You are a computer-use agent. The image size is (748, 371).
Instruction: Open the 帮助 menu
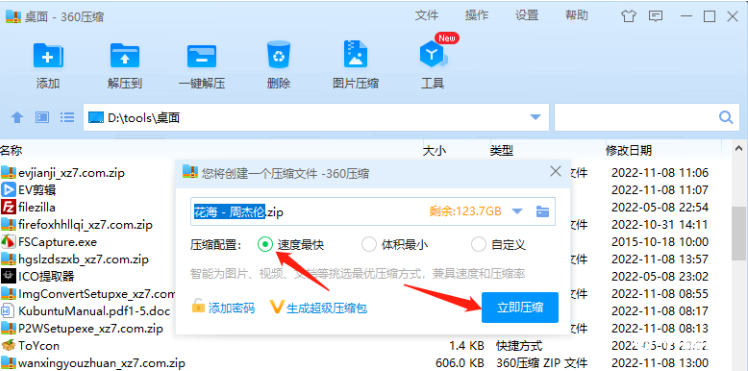[x=577, y=15]
